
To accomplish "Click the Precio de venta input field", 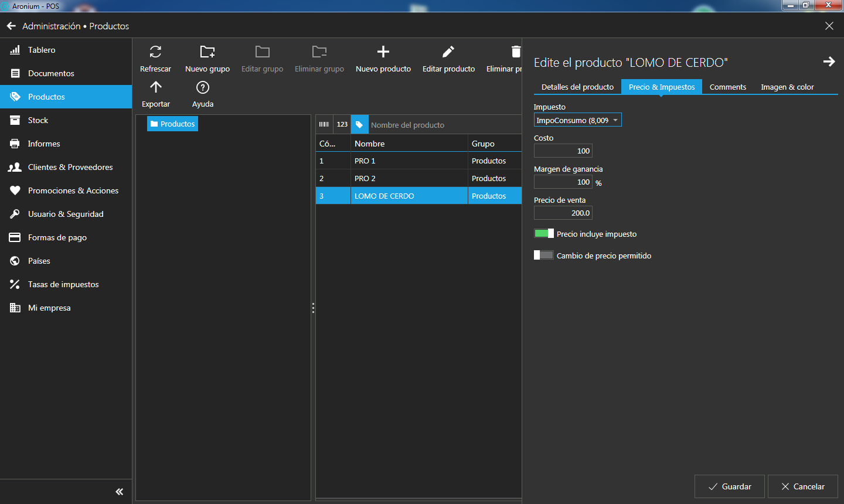I will coord(563,213).
